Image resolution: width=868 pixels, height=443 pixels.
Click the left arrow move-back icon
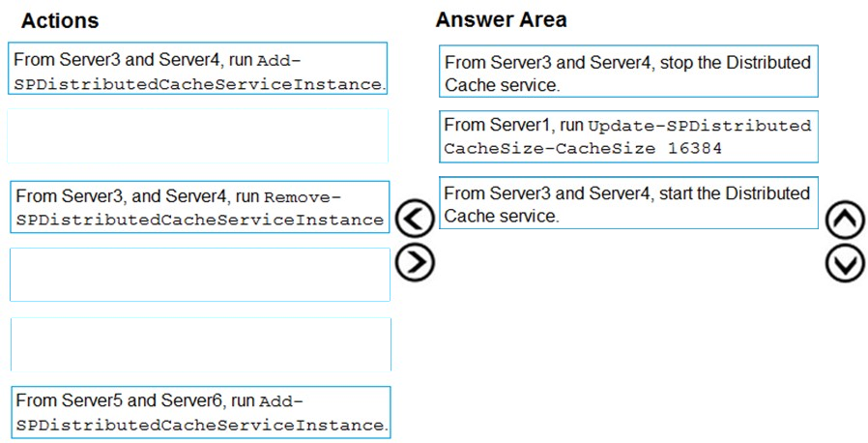pos(415,219)
